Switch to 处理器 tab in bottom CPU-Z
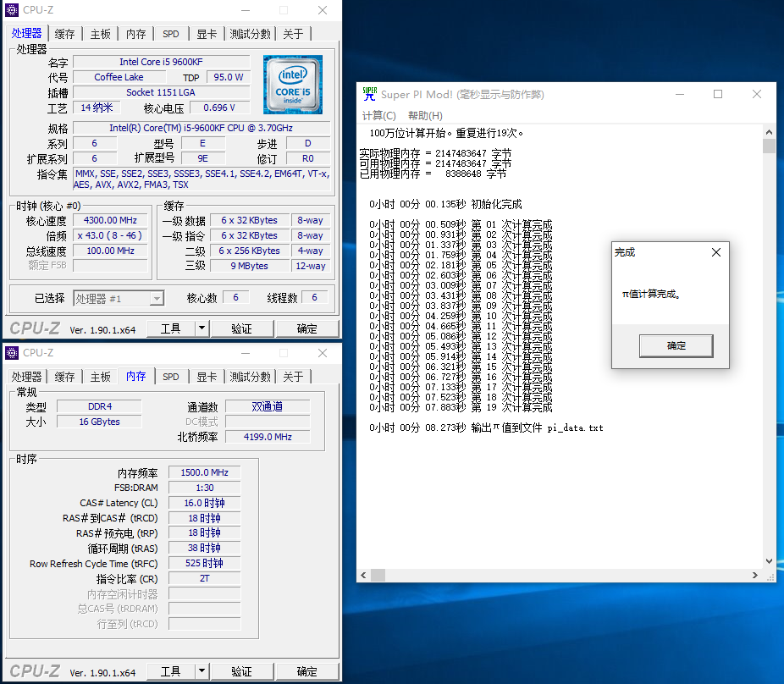The height and width of the screenshot is (684, 784). [26, 377]
